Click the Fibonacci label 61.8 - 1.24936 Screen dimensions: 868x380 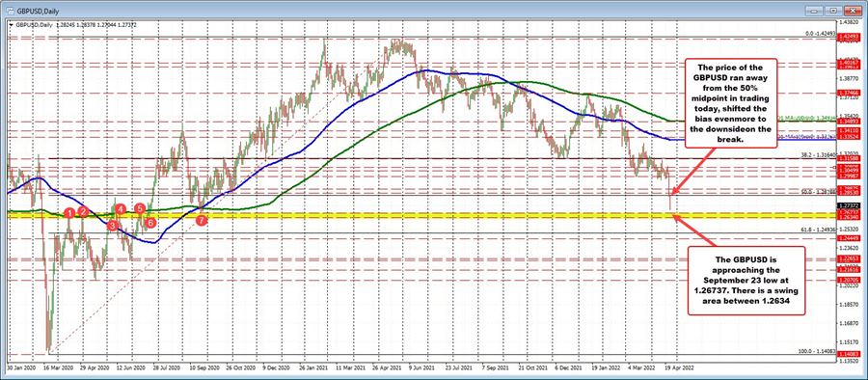(x=818, y=229)
